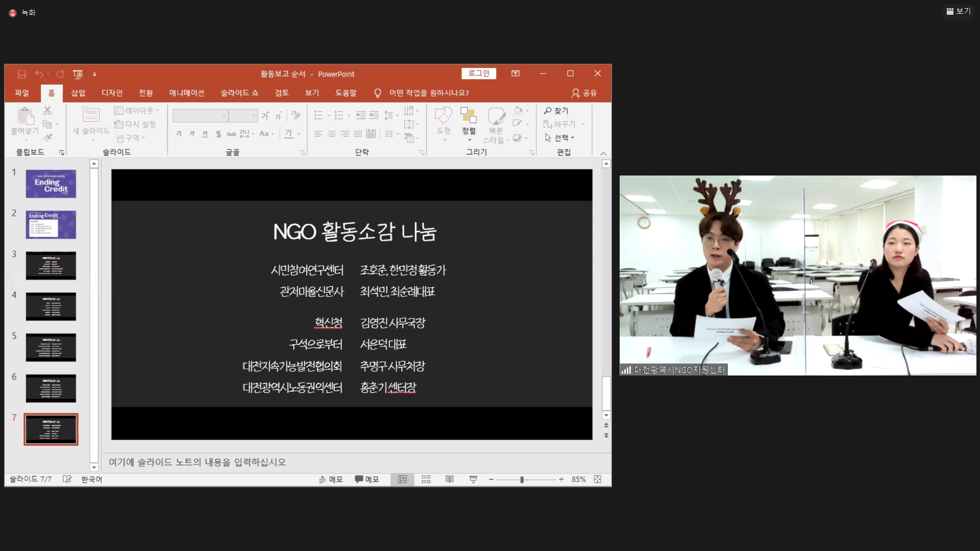The width and height of the screenshot is (980, 551).
Task: Click the Format Painter brush icon
Action: (47, 138)
